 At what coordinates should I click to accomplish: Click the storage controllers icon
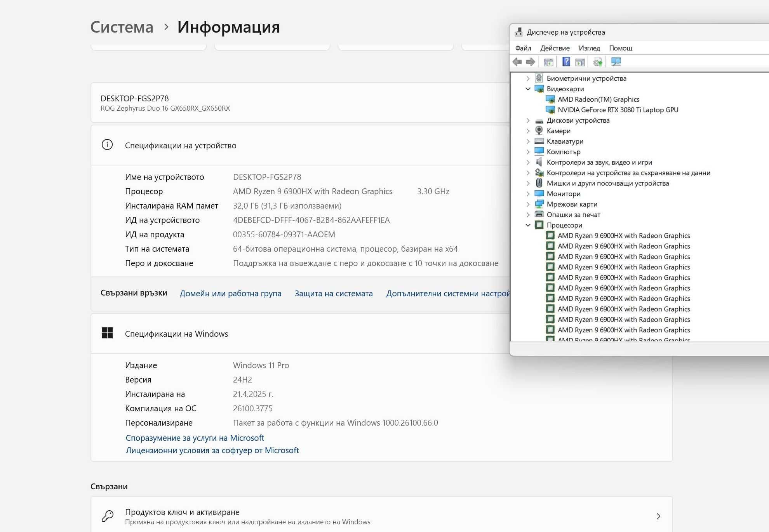click(539, 172)
